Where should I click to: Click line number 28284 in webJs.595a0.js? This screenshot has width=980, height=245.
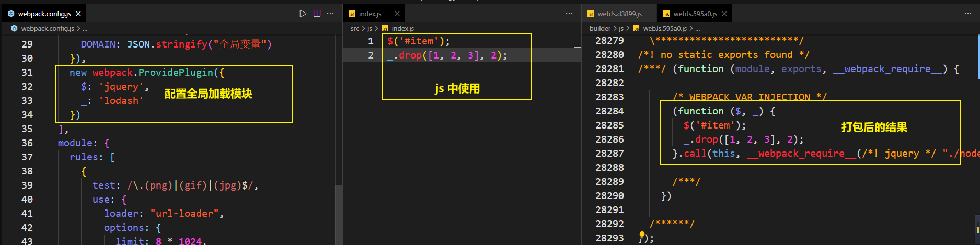pos(609,111)
